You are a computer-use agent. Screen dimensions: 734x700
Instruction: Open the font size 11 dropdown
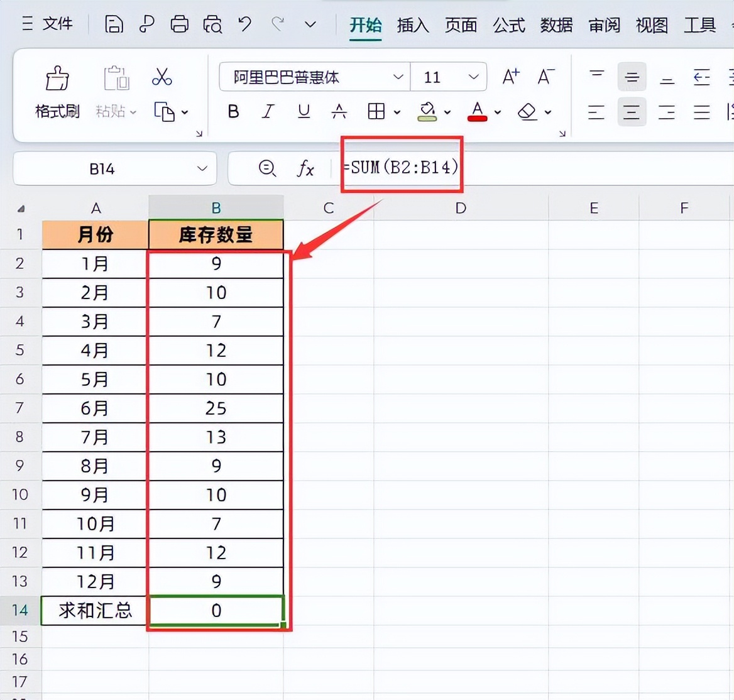click(474, 77)
